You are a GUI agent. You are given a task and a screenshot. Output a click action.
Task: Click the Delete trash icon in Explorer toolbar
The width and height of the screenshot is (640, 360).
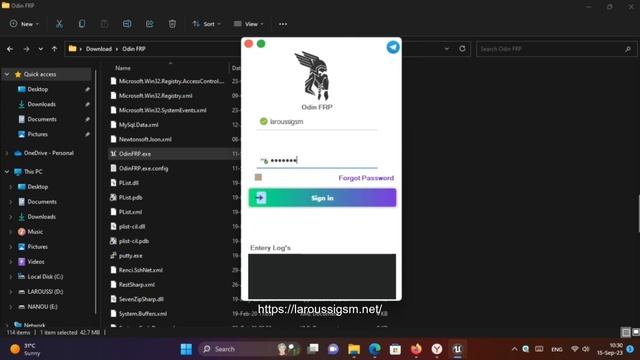[172, 24]
